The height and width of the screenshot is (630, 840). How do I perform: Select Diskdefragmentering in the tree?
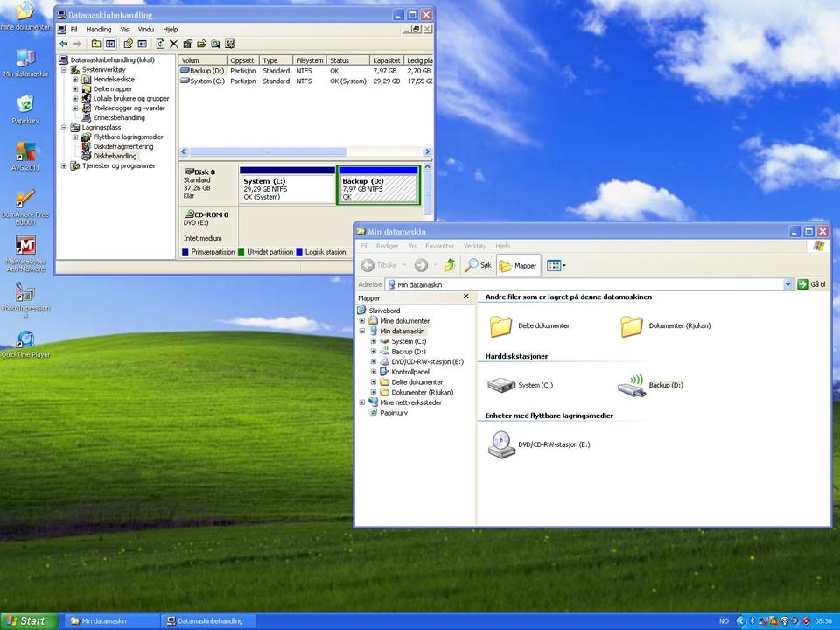click(x=122, y=147)
